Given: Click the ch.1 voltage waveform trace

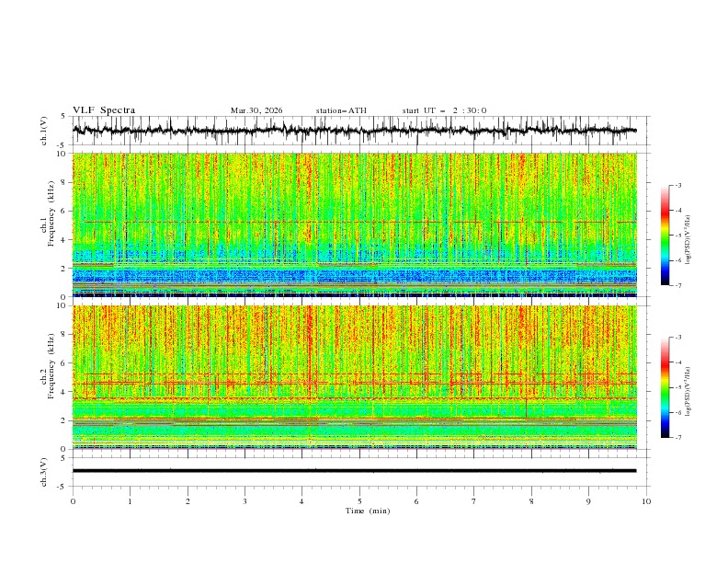Looking at the screenshot, I should click(354, 131).
